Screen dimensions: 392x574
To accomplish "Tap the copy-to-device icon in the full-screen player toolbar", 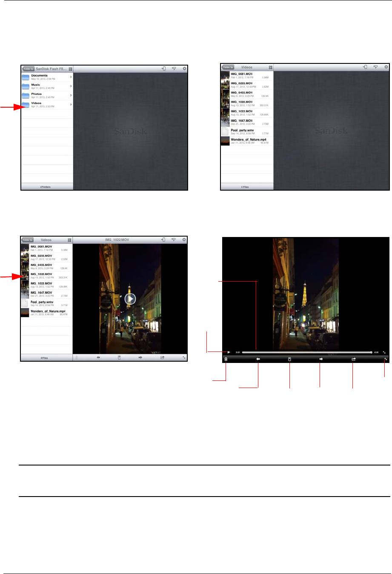I will click(289, 359).
